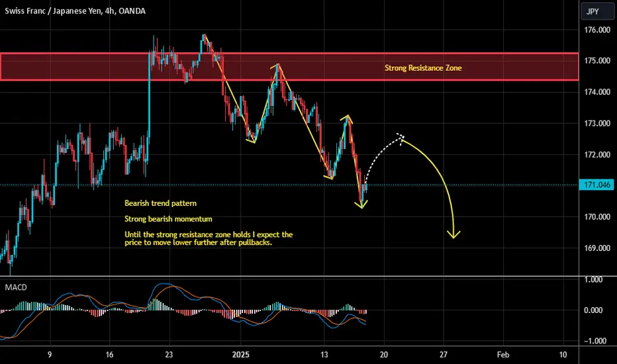The image size is (617, 364).
Task: Click the 170.000 price axis label
Action: pyautogui.click(x=597, y=217)
